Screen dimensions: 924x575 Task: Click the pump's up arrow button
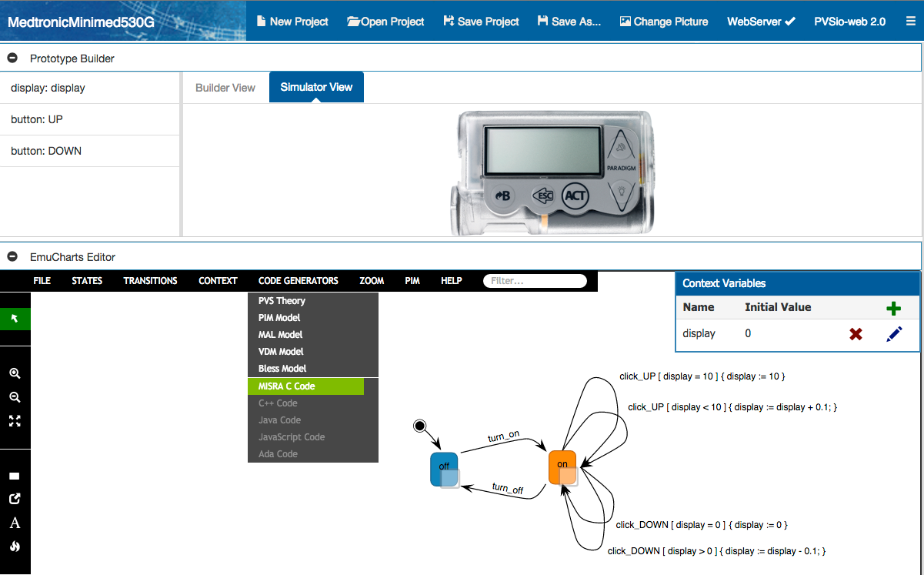click(620, 145)
